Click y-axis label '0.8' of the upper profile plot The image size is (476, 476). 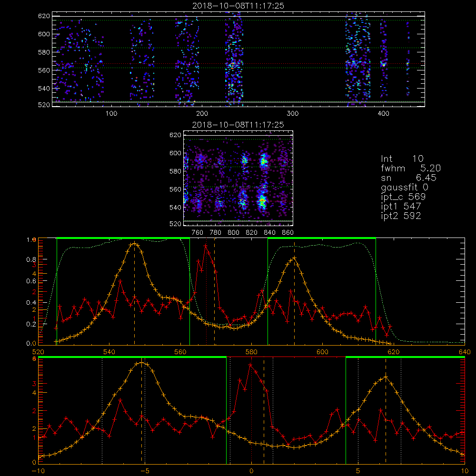tap(31, 259)
